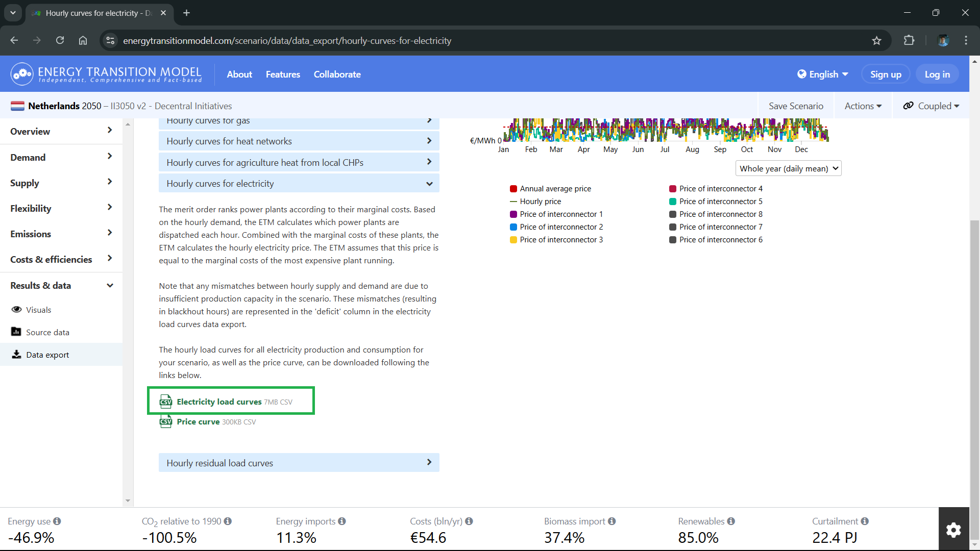980x551 pixels.
Task: Click Save Scenario
Action: [796, 106]
